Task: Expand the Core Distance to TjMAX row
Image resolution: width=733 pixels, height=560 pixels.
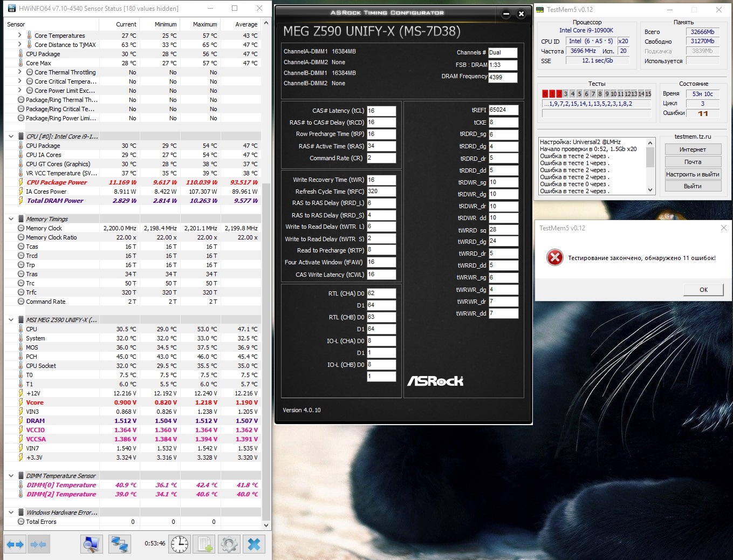Action: point(20,44)
